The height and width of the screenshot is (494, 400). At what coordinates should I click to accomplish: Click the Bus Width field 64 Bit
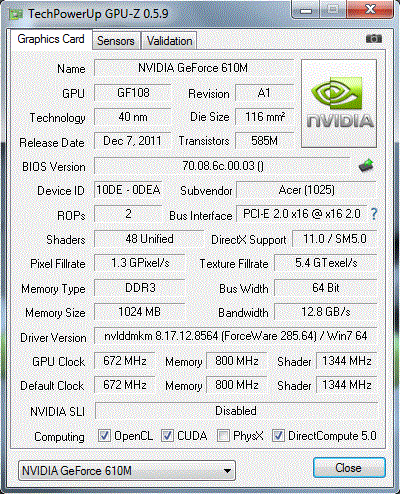click(326, 288)
